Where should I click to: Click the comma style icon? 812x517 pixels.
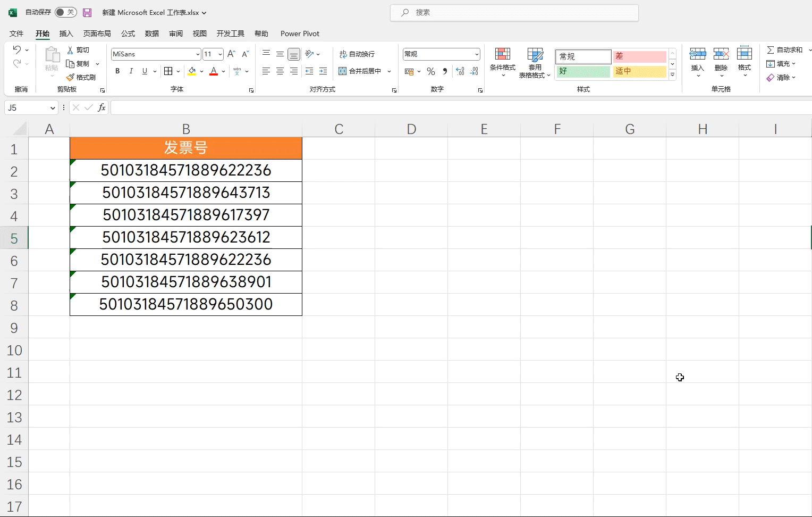click(x=445, y=71)
